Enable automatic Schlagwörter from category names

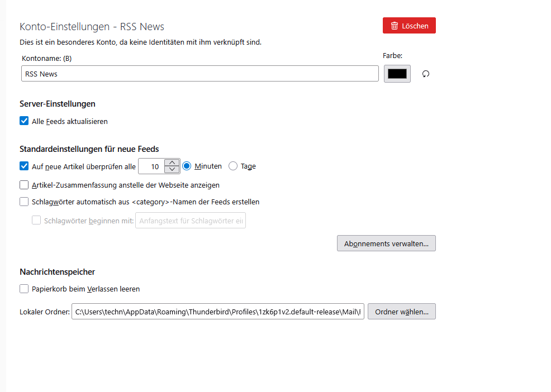coord(24,202)
